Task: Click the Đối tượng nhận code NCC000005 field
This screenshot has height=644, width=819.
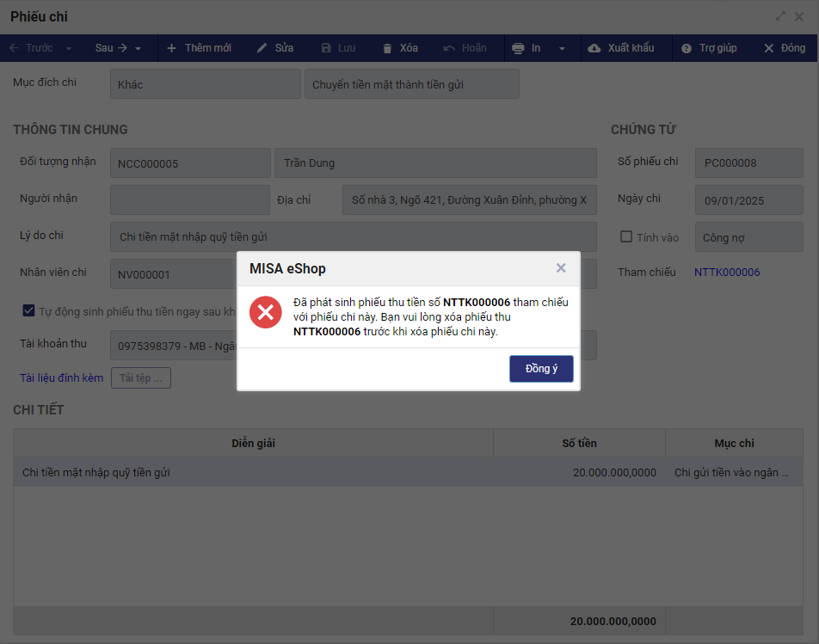Action: [x=190, y=163]
